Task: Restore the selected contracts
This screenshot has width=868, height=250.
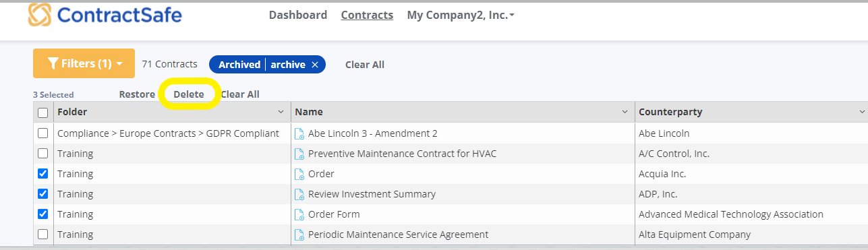Action: click(137, 94)
